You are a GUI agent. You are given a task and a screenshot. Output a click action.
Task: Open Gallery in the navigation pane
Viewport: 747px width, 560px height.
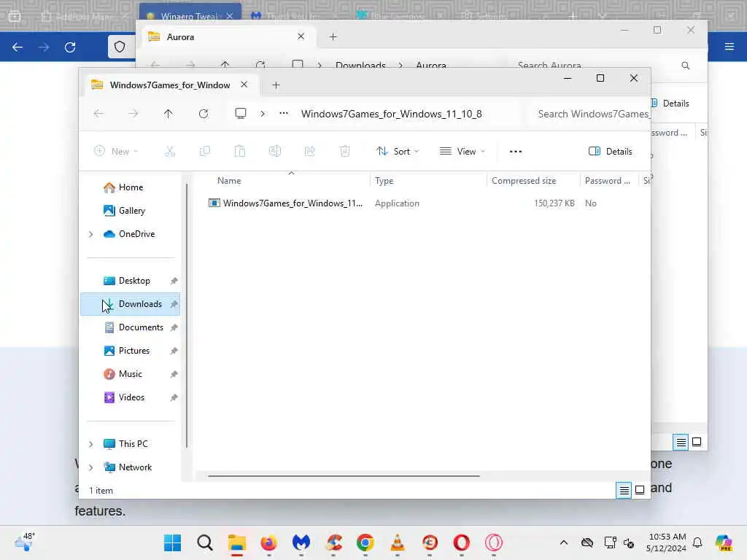click(x=130, y=211)
